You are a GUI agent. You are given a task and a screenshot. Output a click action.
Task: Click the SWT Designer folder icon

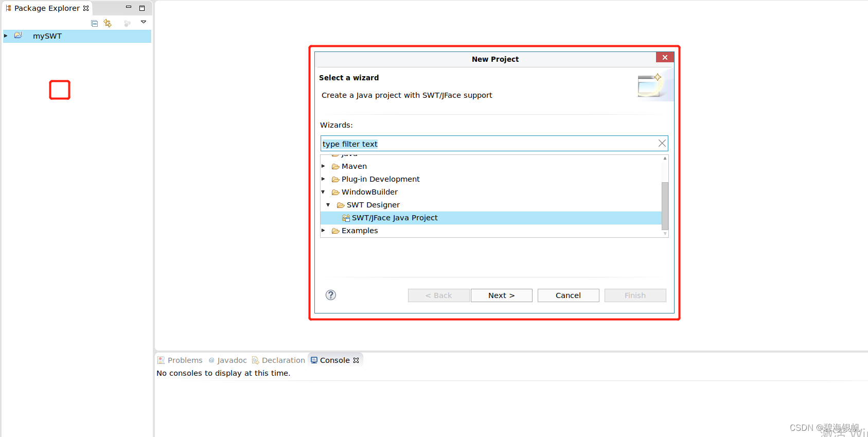(341, 205)
